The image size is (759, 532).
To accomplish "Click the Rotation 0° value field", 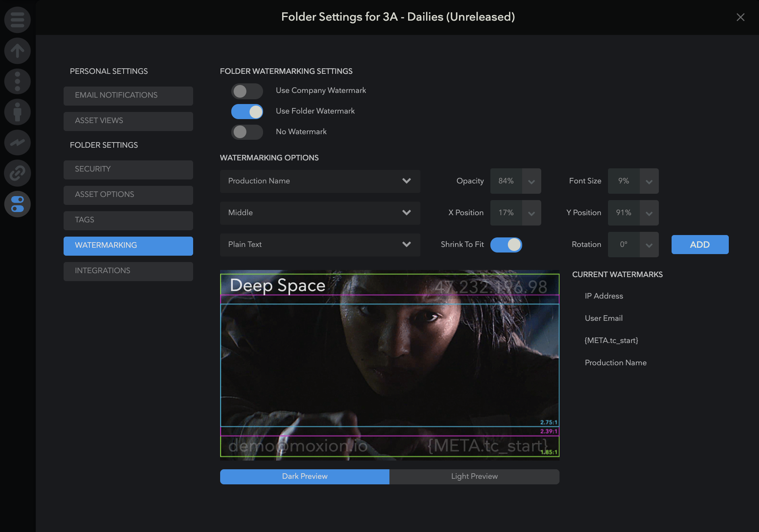I will pyautogui.click(x=624, y=245).
